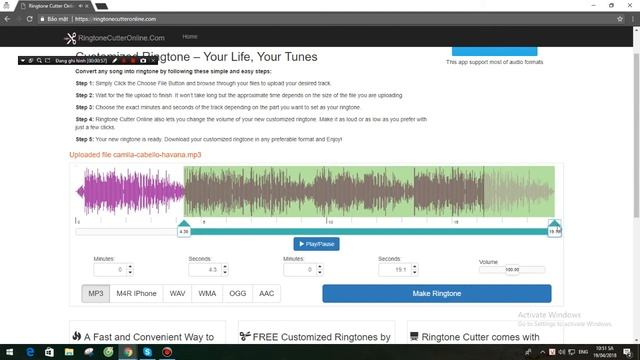This screenshot has width=640, height=360.
Task: Open the Microsoft Store taskbar icon
Action: [x=49, y=352]
